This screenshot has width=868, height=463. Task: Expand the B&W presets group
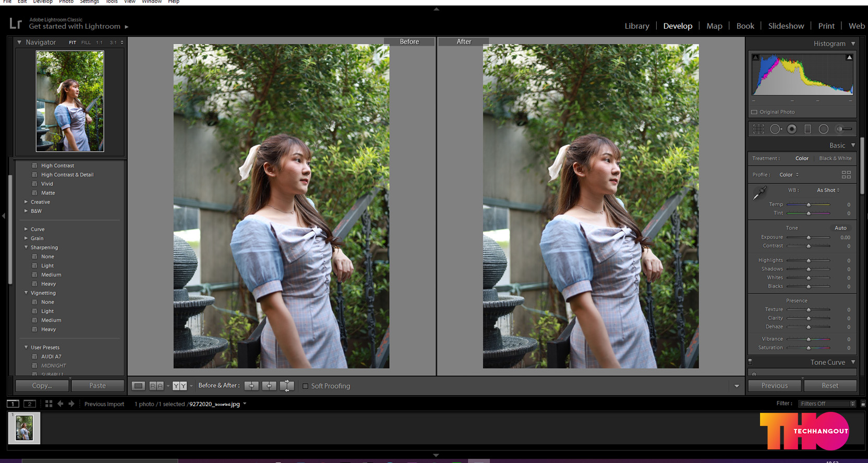point(26,211)
